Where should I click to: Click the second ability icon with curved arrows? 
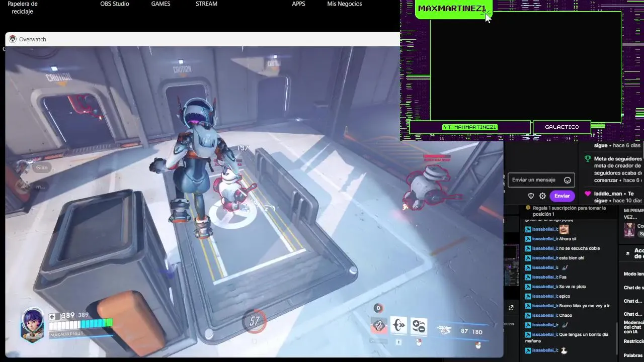(398, 325)
